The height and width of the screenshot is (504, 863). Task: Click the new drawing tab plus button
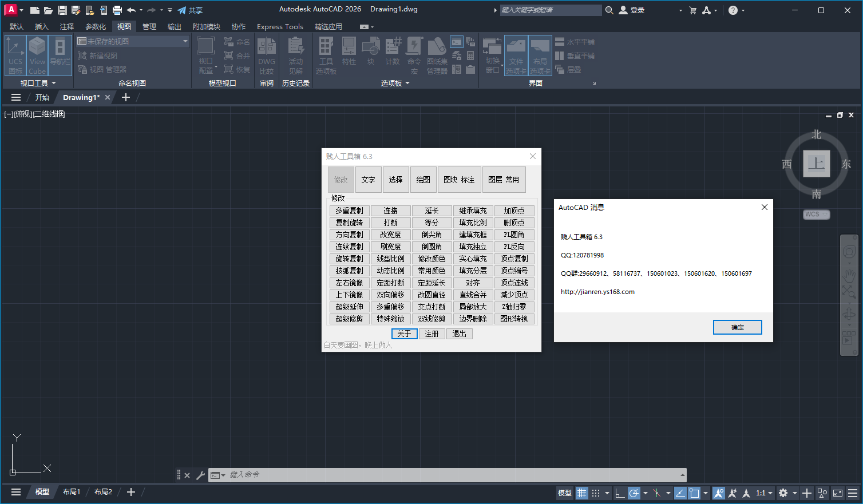pyautogui.click(x=126, y=97)
